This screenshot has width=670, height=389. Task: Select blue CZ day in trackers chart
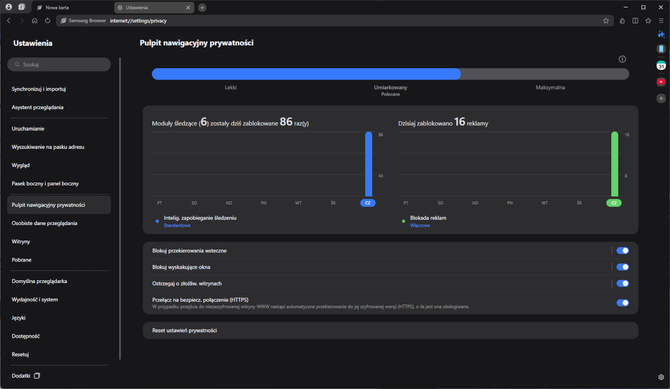tap(368, 203)
